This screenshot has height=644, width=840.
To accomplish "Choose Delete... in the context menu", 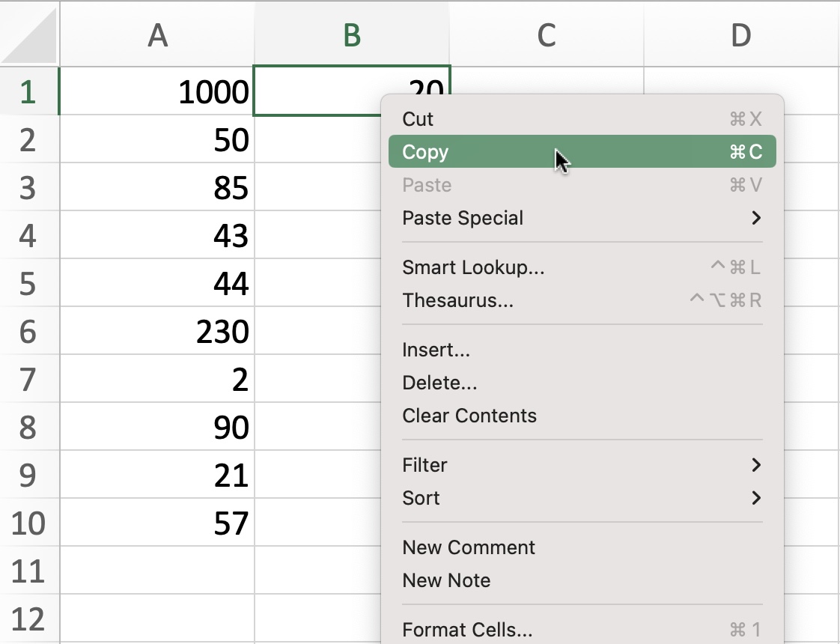I will pyautogui.click(x=582, y=383).
